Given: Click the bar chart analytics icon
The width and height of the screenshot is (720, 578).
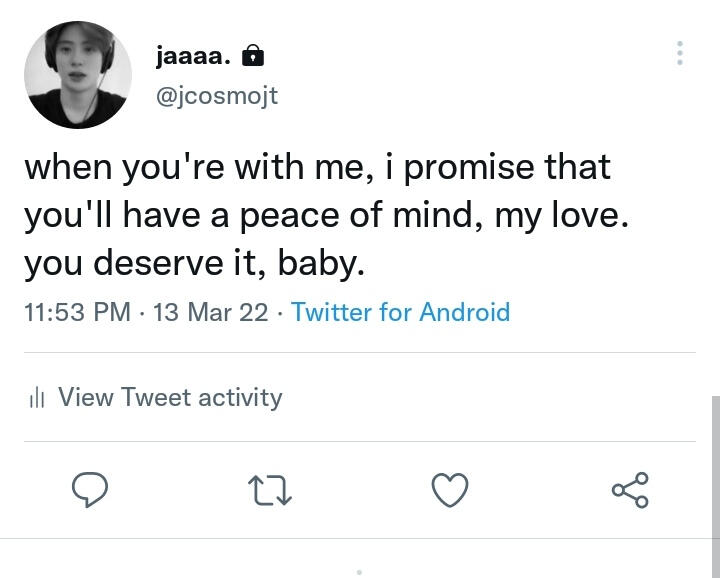Looking at the screenshot, I should 38,398.
